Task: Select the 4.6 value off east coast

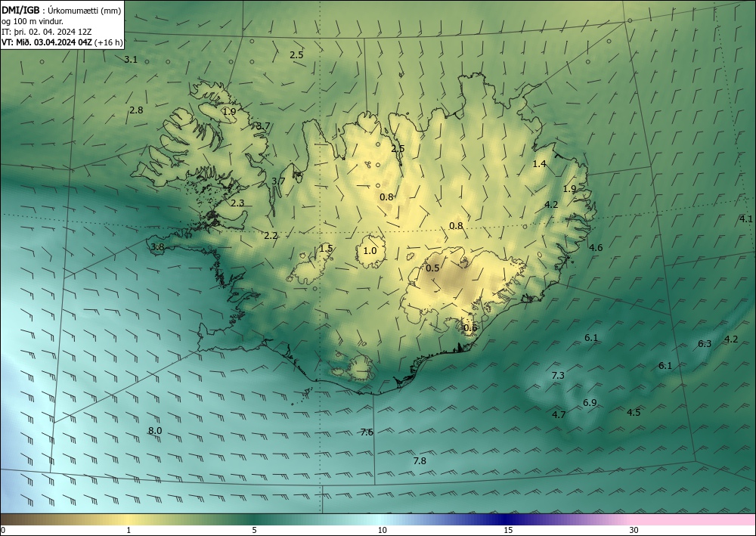Action: point(596,248)
